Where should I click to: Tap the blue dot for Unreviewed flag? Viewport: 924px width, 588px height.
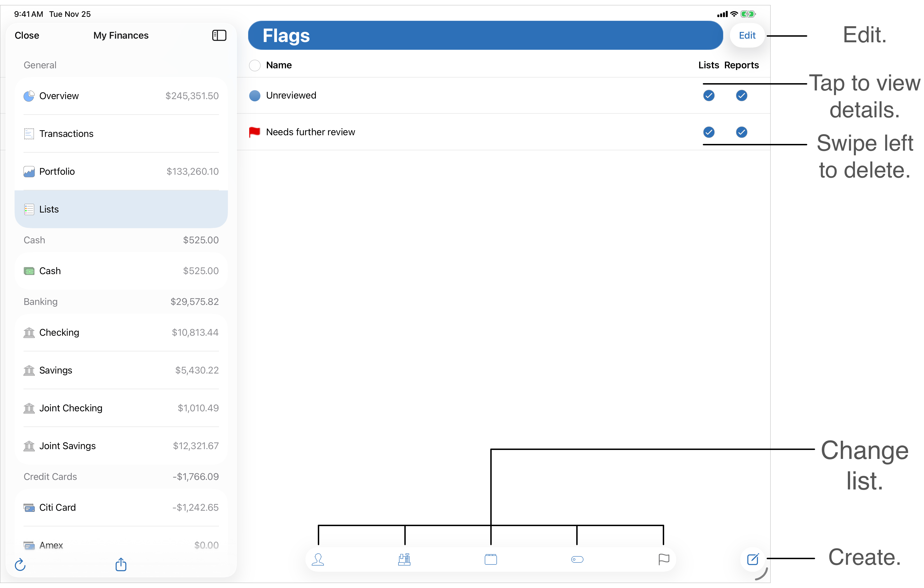click(255, 95)
